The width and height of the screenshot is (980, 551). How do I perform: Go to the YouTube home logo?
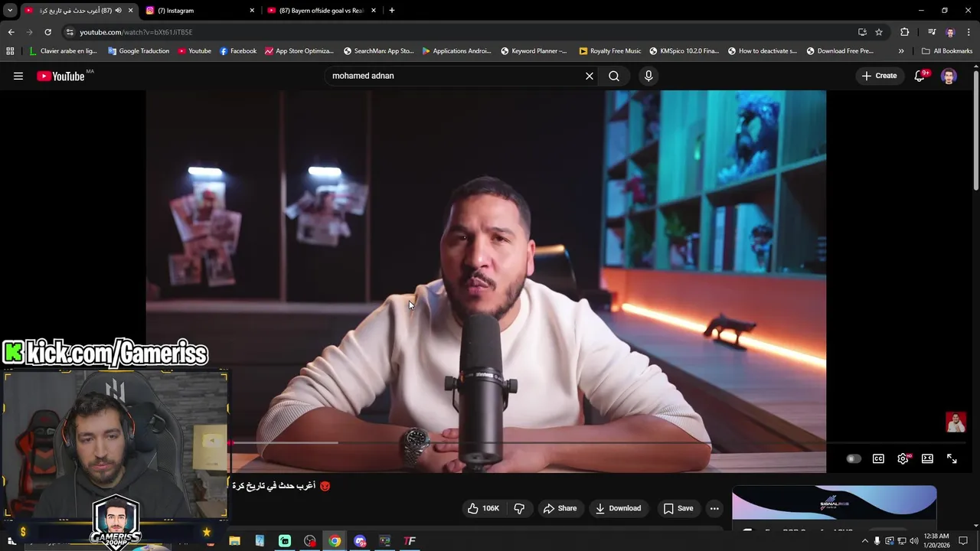point(60,76)
